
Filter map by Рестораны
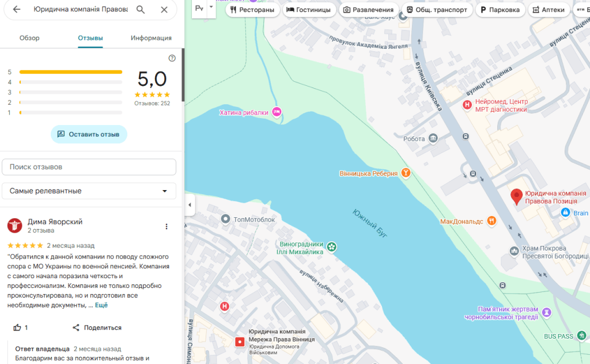[x=252, y=10]
